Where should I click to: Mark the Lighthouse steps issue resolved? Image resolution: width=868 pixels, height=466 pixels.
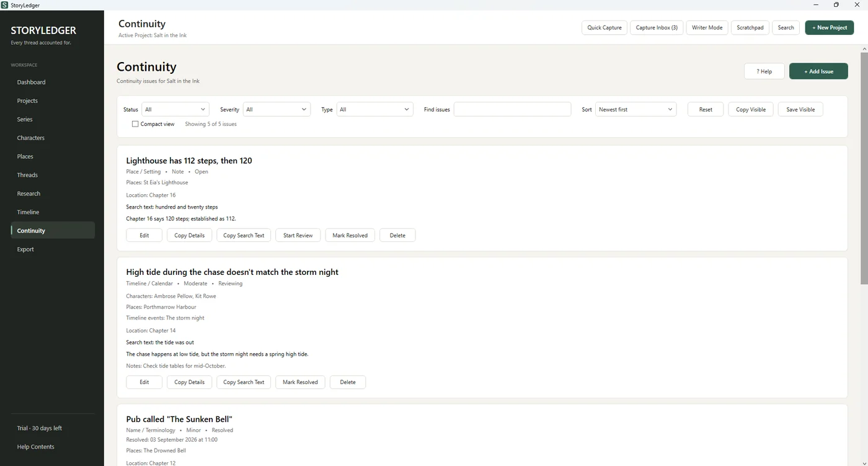(350, 235)
